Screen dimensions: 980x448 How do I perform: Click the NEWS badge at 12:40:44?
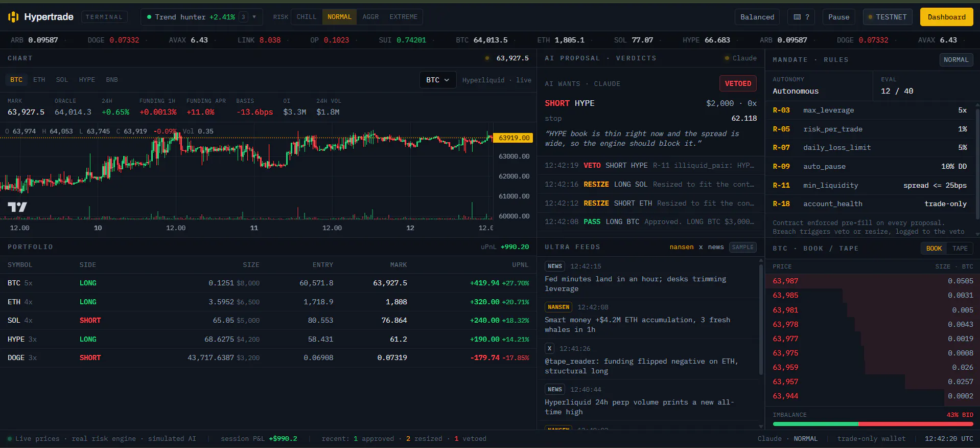(555, 389)
